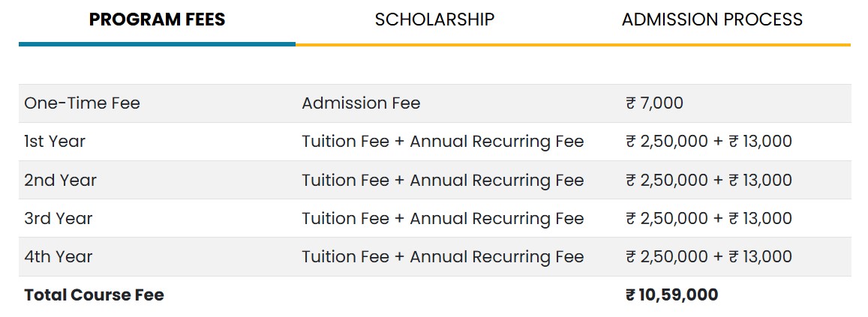Click the 1st Year fee amount cell
This screenshot has width=868, height=317.
708,142
